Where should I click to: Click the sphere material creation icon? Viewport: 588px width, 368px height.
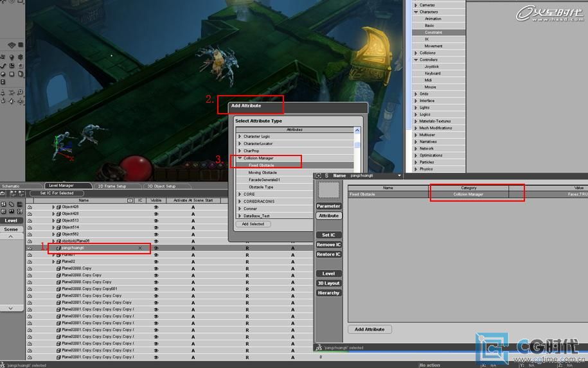click(3, 74)
